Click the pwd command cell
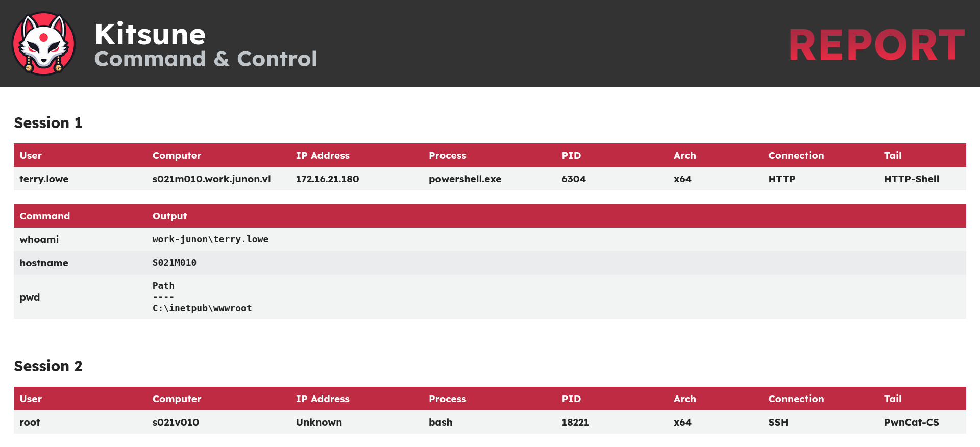 point(30,297)
